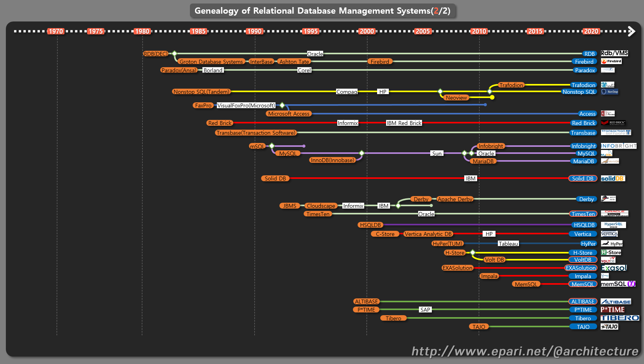Click the VisualFoxPro(Microsoft) label
Viewport: 644px width, 364px height.
[246, 105]
